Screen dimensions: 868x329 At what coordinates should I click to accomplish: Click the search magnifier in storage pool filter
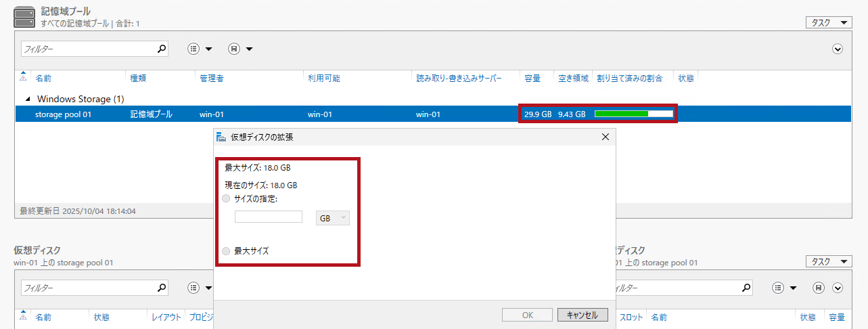pyautogui.click(x=161, y=49)
